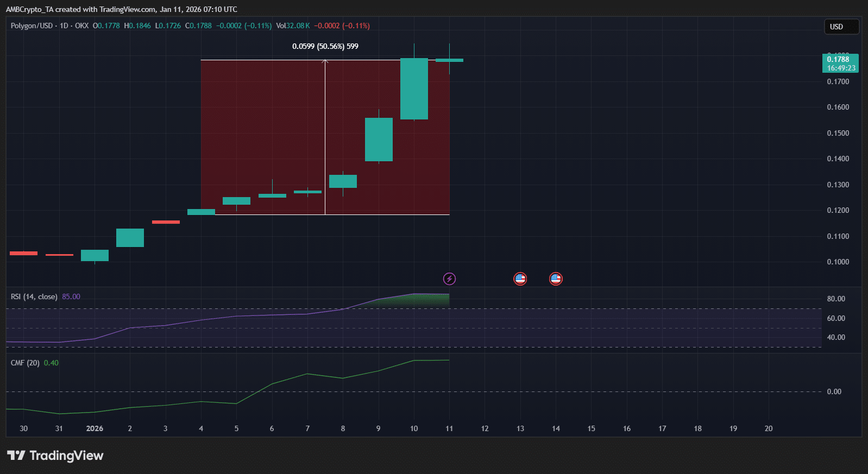868x474 pixels.
Task: Click the 2026 year label on time axis
Action: (95, 428)
